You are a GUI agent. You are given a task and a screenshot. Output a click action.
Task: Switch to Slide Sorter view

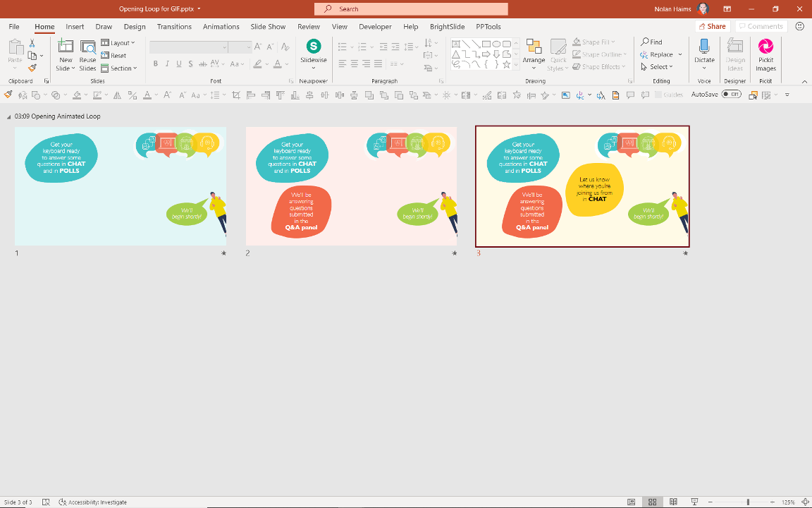(652, 502)
